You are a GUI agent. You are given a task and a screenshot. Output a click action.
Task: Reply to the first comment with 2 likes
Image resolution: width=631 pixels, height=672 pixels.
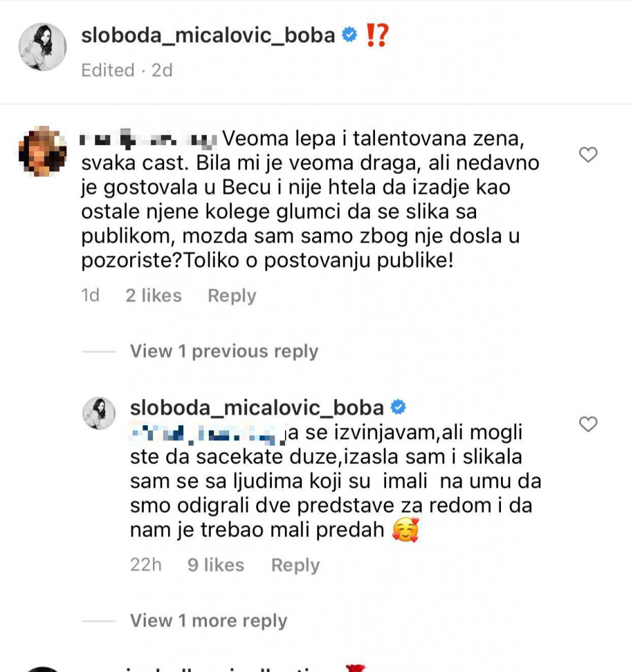tap(232, 296)
